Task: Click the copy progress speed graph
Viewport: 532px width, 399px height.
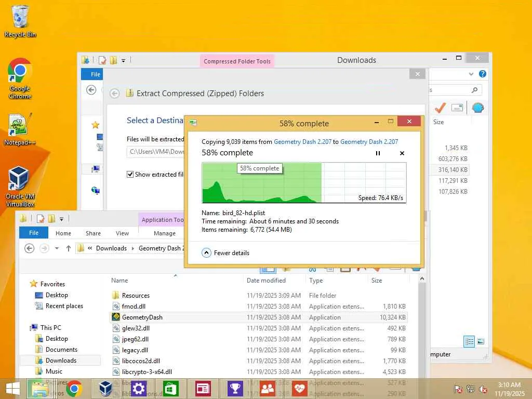Action: 304,183
